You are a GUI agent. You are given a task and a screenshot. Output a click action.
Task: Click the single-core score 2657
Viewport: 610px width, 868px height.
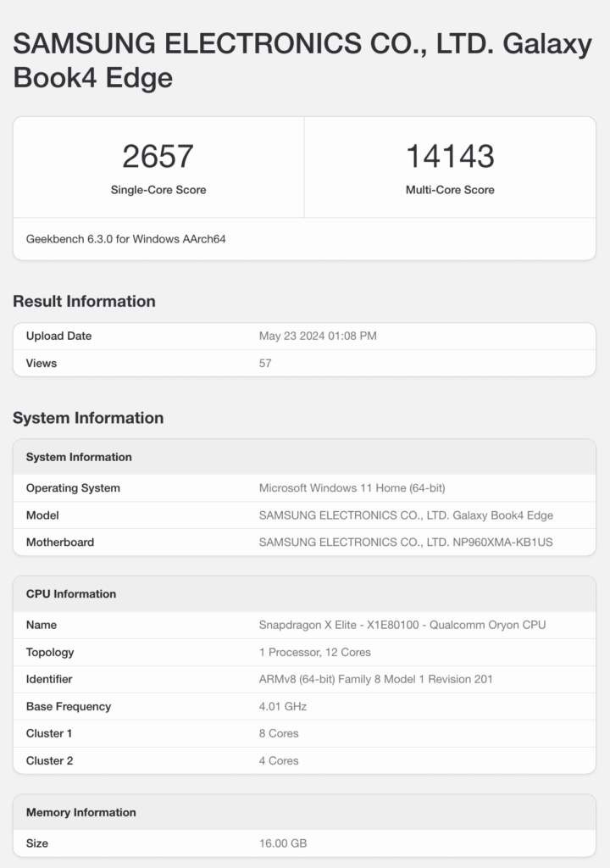[158, 156]
